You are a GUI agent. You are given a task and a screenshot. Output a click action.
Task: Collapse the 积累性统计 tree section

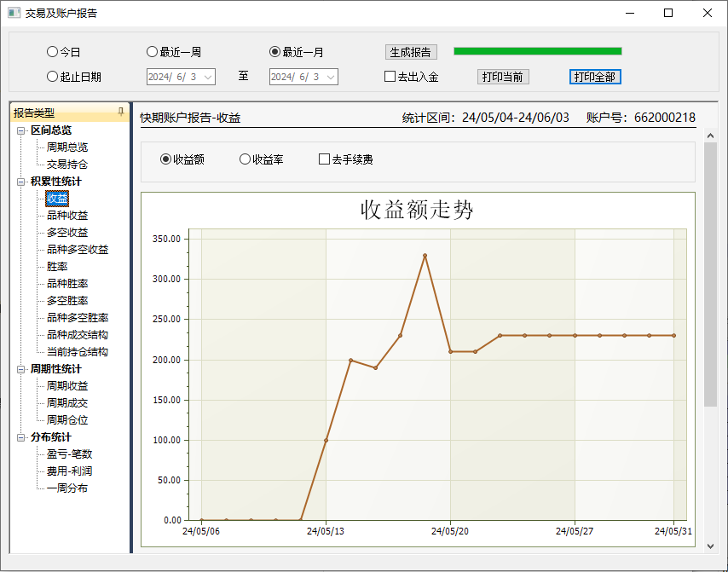click(x=21, y=182)
